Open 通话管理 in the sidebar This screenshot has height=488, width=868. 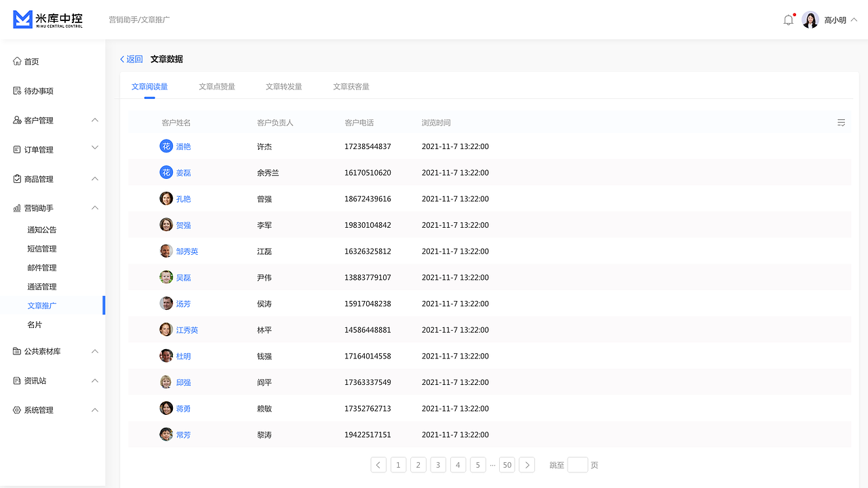pyautogui.click(x=42, y=287)
